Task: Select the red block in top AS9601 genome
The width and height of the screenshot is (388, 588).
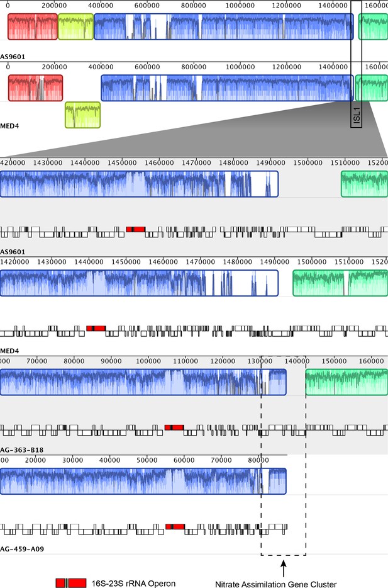Action: point(33,26)
